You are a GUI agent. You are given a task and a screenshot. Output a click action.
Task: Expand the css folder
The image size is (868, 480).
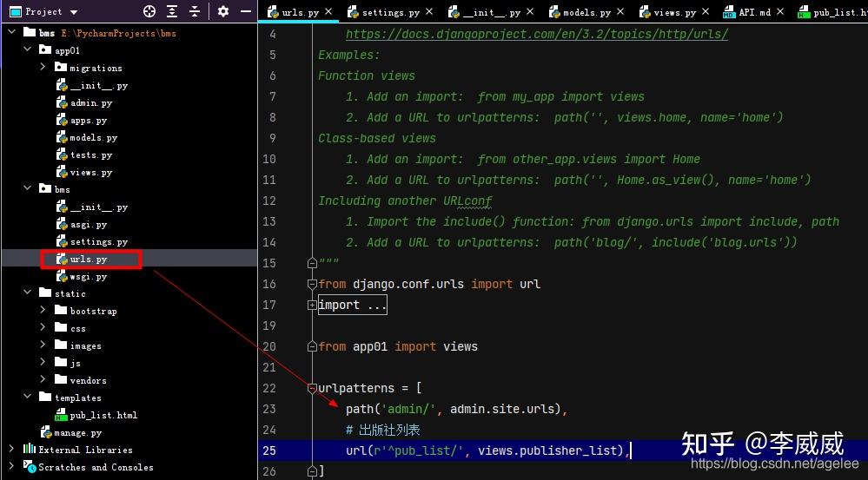[43, 327]
